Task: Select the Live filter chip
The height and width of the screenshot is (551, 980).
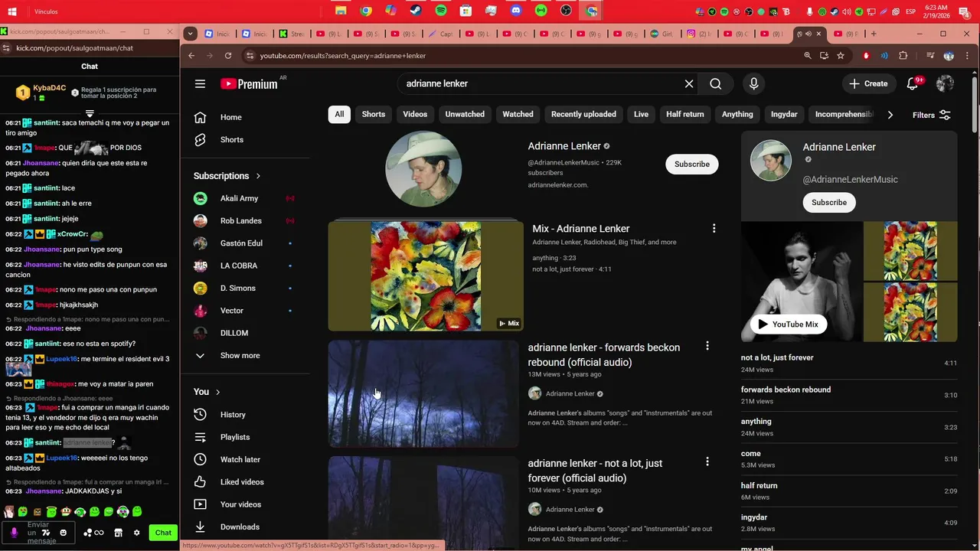Action: point(641,114)
